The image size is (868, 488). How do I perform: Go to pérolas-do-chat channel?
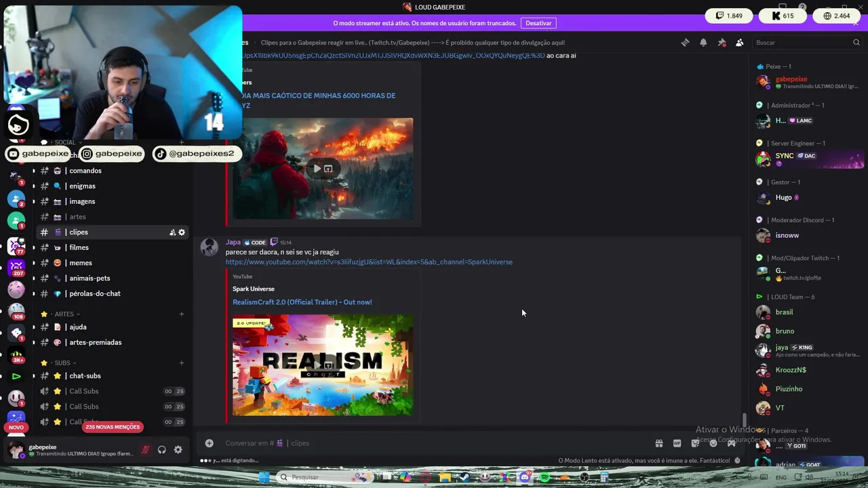[111, 293]
